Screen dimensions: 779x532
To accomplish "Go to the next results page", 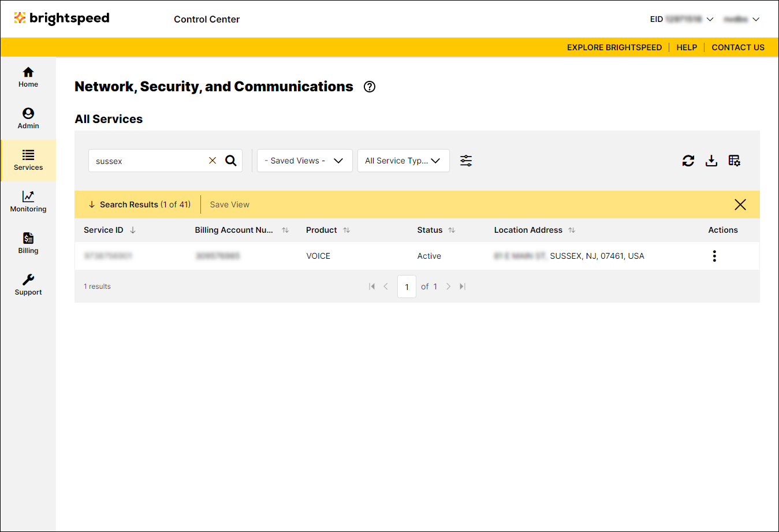I will coord(448,287).
